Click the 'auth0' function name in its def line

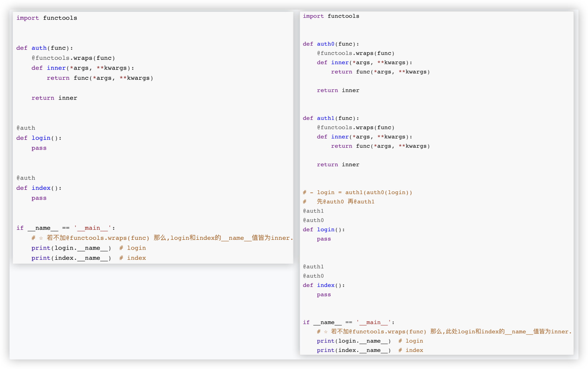coord(325,44)
